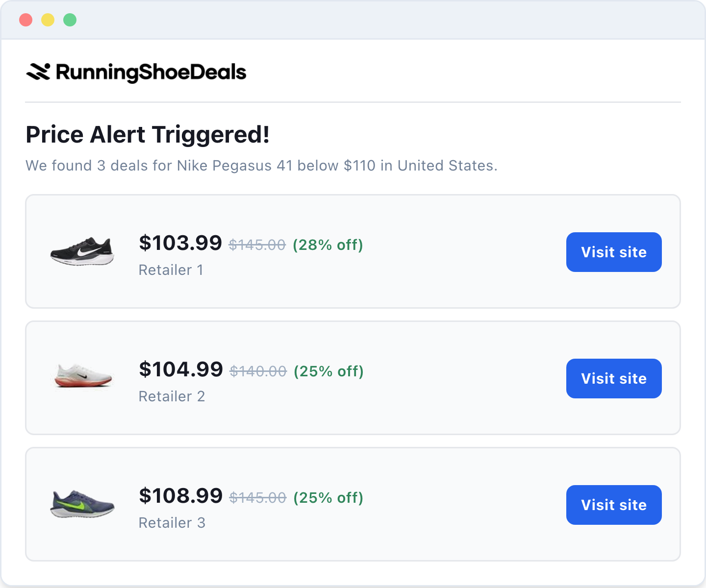Select the $104.99 price text
The image size is (706, 588).
[180, 369]
